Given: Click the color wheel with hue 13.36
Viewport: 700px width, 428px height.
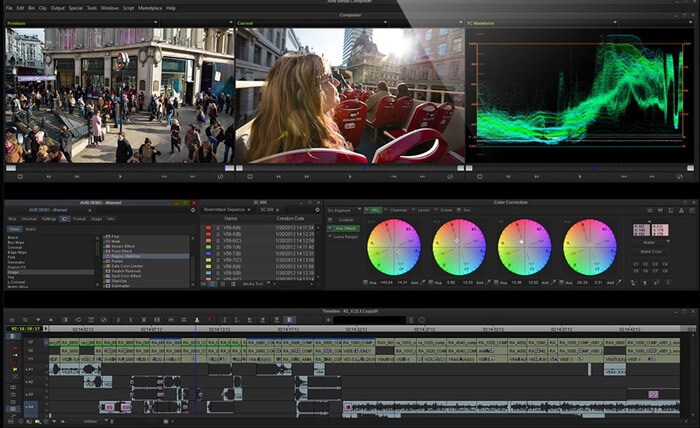Looking at the screenshot, I should click(525, 247).
